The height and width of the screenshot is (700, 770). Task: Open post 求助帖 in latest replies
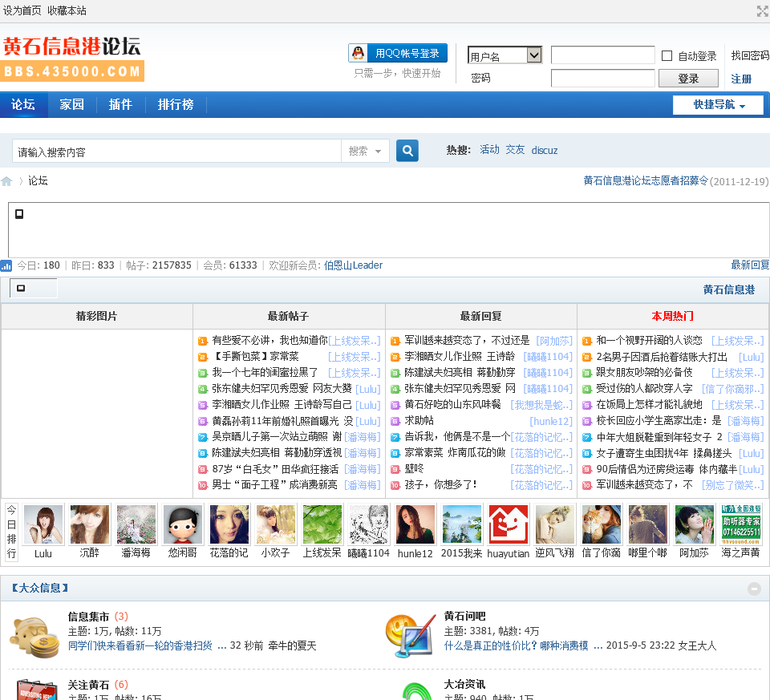pyautogui.click(x=419, y=421)
